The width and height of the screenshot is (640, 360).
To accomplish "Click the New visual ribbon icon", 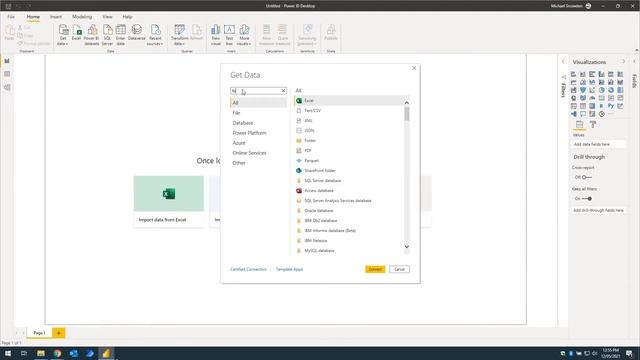I will (216, 35).
